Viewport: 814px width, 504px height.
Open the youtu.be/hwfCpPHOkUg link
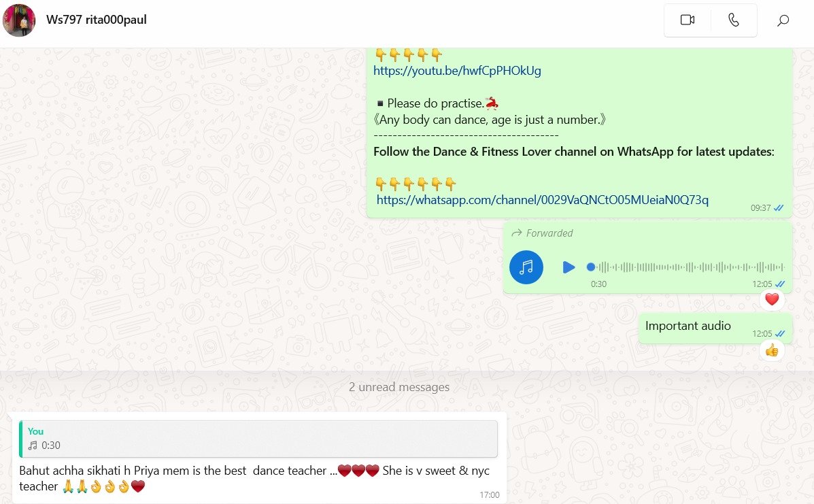pos(457,71)
